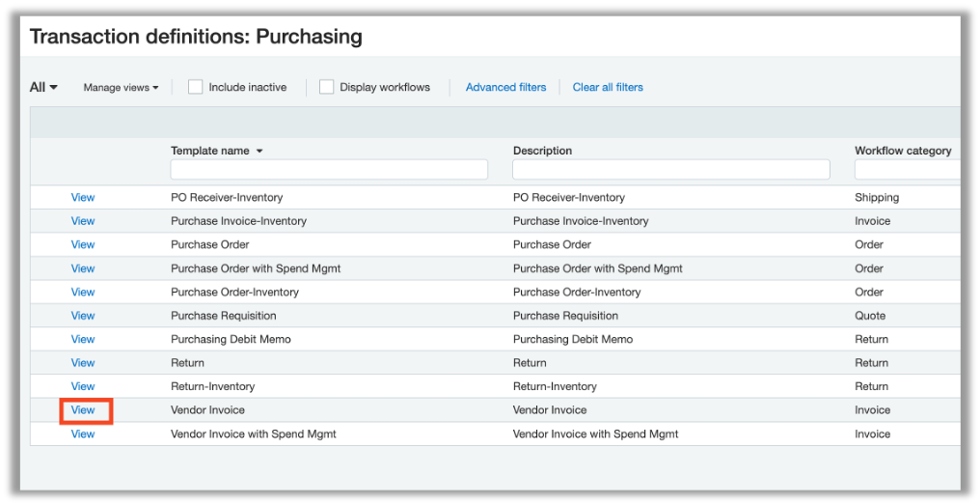Image resolution: width=980 pixels, height=504 pixels.
Task: Click Clear all filters link
Action: (608, 87)
